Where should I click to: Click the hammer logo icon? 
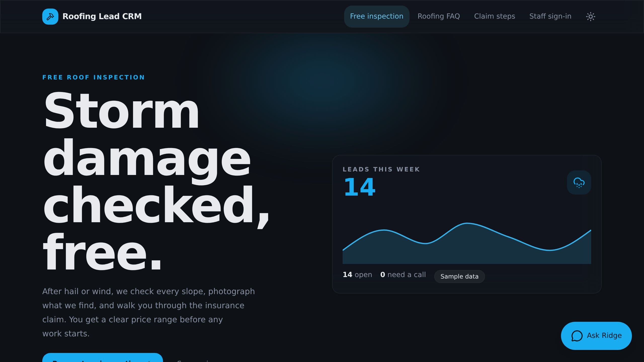(x=50, y=17)
